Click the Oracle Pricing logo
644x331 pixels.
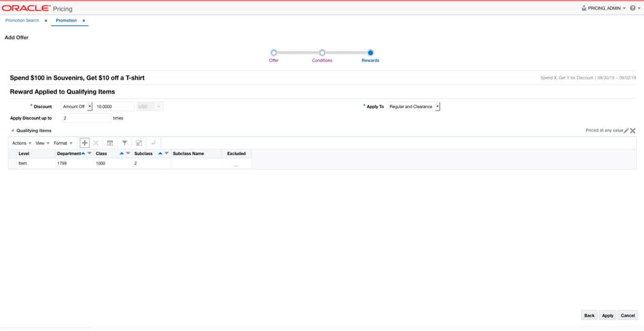[37, 8]
